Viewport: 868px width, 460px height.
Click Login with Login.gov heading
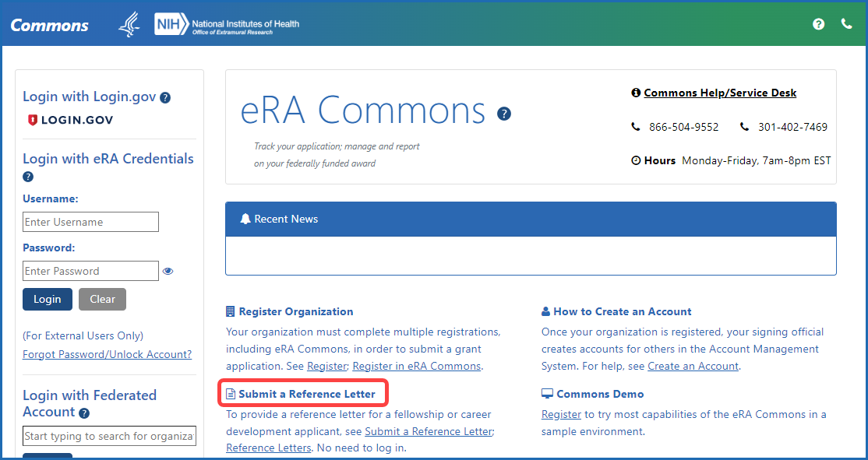click(89, 97)
